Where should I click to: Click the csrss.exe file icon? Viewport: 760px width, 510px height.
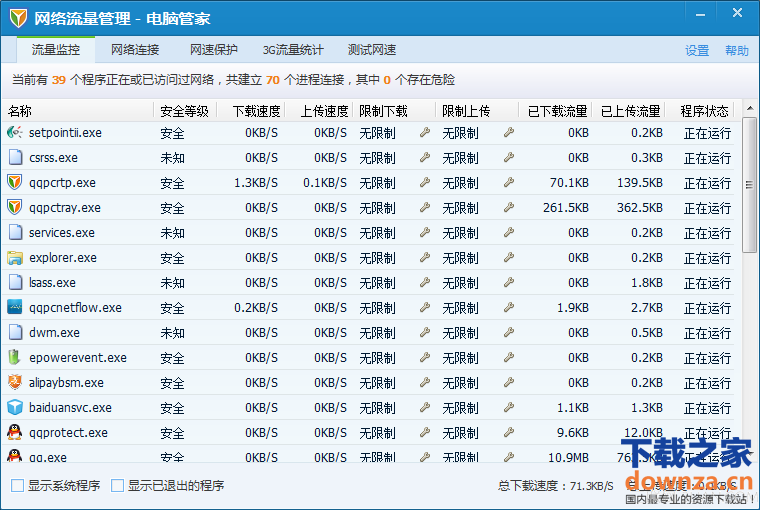pos(16,158)
